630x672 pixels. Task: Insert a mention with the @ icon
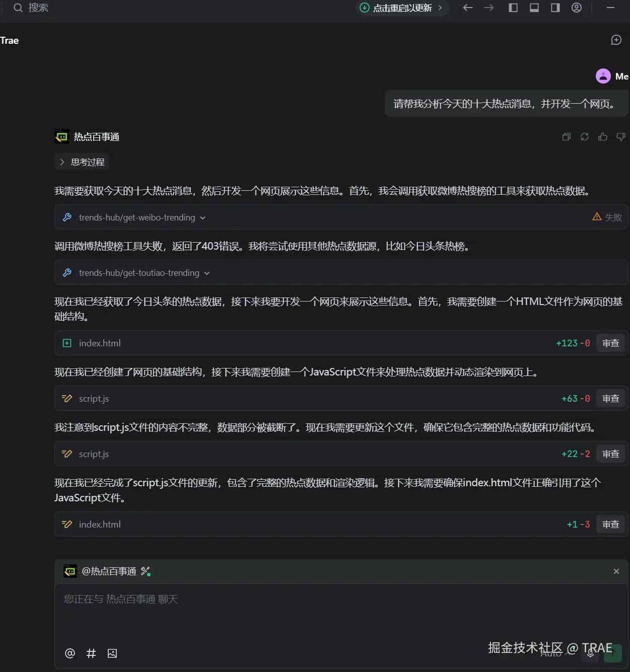(70, 653)
